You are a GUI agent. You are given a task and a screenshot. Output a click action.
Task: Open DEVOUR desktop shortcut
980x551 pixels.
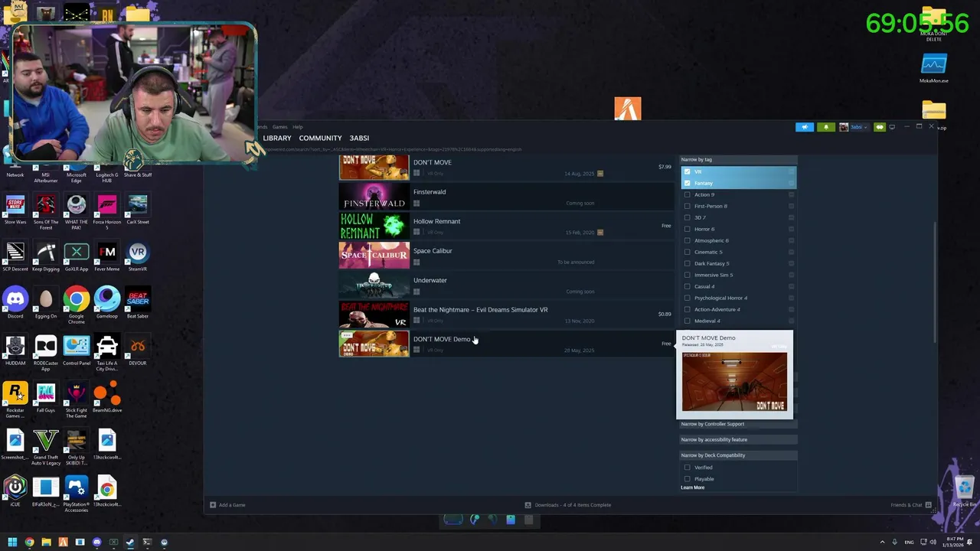click(138, 350)
